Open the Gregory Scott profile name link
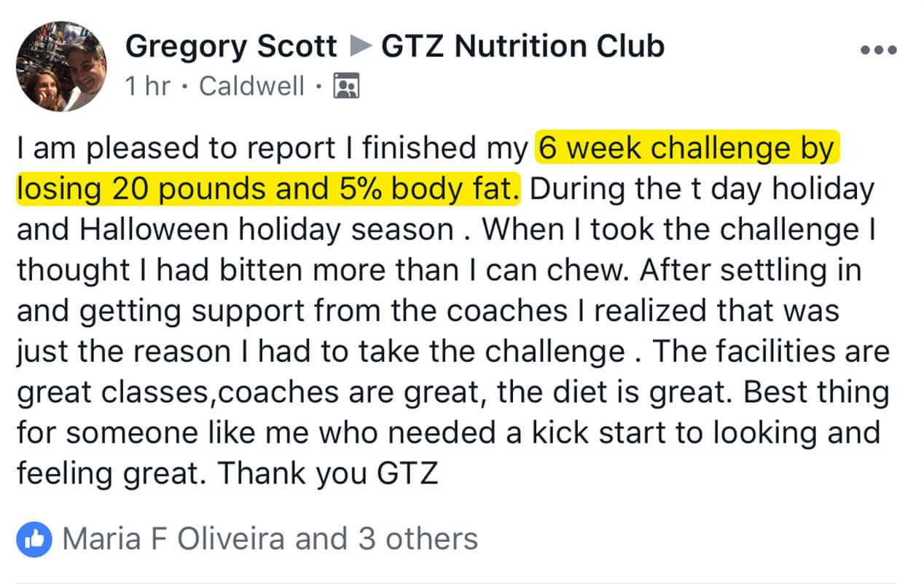This screenshot has height=584, width=924. [230, 47]
